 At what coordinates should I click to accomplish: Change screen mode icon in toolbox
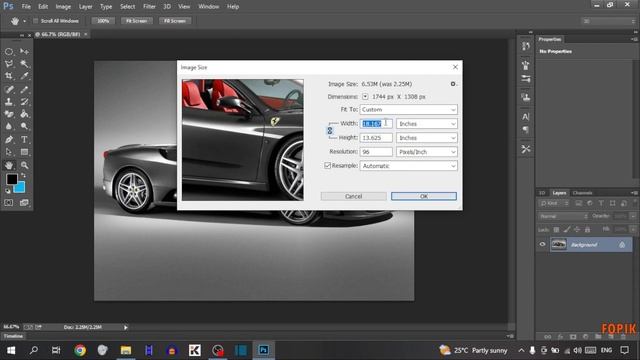point(24,202)
